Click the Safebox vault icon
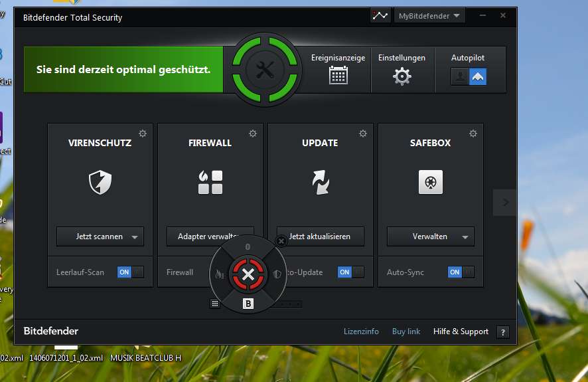This screenshot has width=588, height=382. (x=431, y=183)
